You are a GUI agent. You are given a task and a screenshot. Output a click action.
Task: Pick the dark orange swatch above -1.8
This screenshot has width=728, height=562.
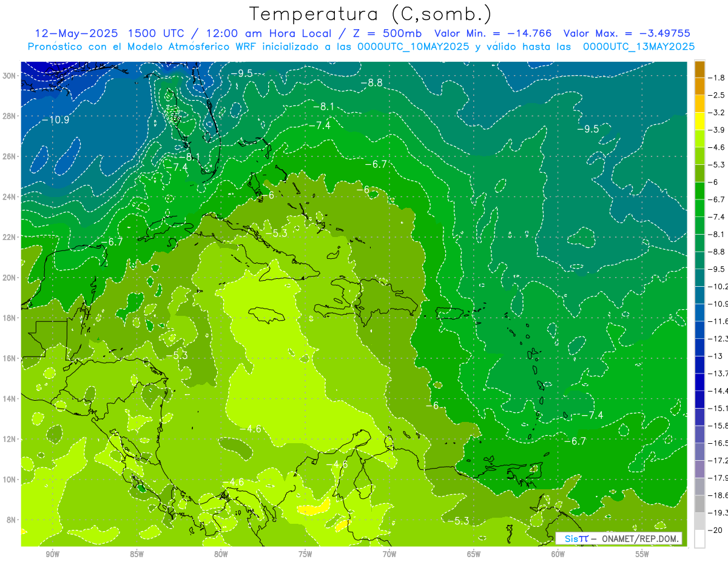coord(699,69)
